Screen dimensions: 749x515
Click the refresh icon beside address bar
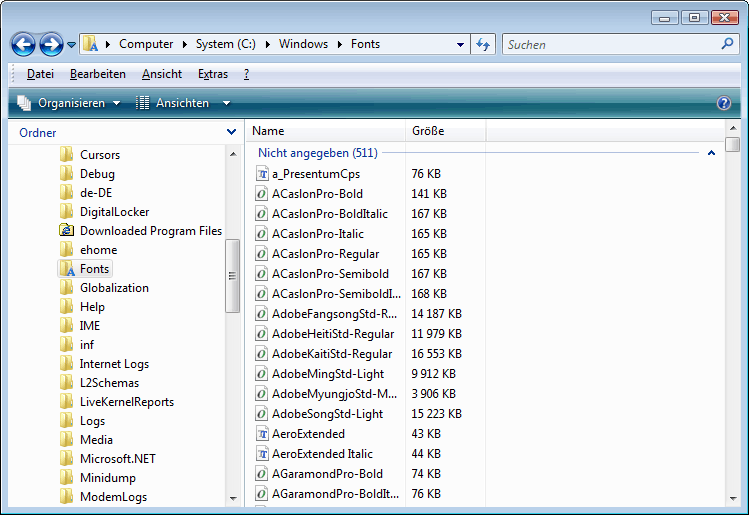(x=484, y=44)
